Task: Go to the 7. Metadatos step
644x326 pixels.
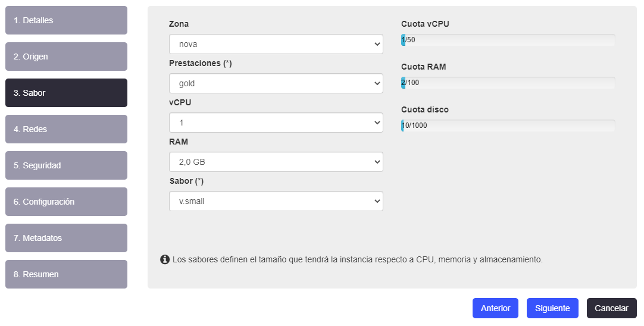Action: (66, 238)
